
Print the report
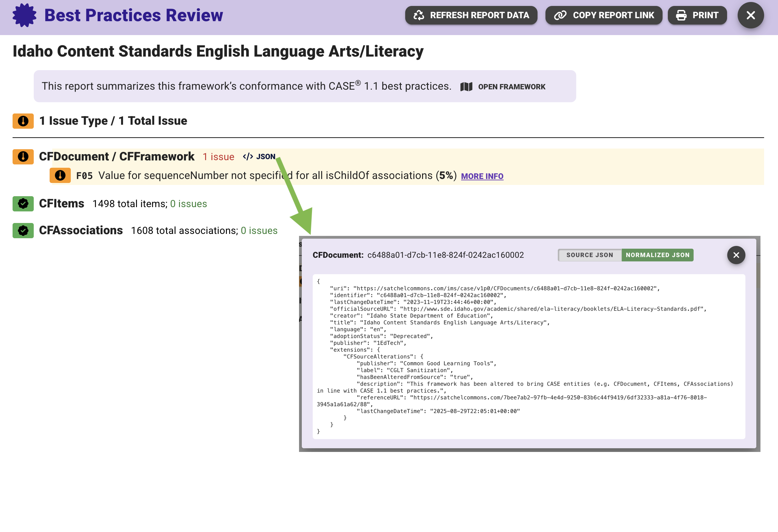click(697, 16)
